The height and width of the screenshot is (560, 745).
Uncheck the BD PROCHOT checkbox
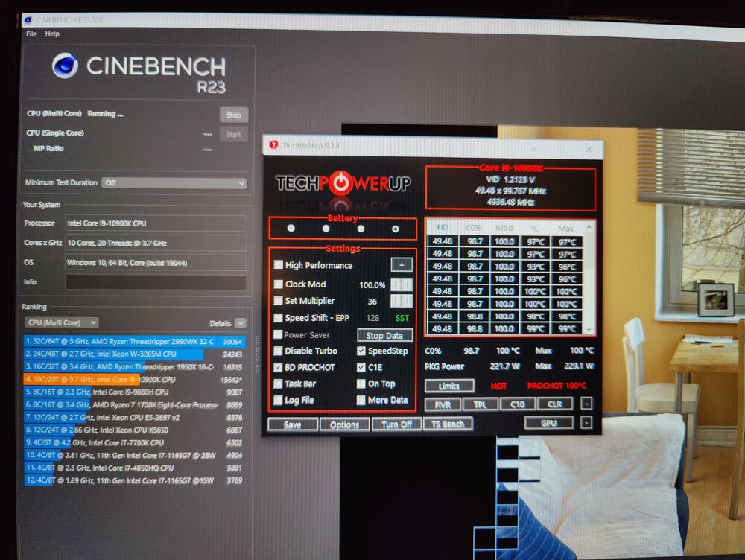279,367
